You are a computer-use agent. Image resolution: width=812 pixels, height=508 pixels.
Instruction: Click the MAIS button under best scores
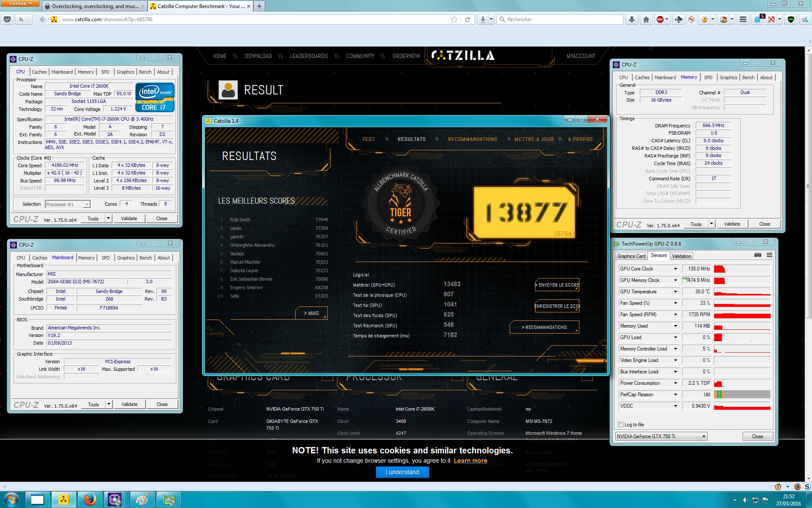click(x=311, y=313)
